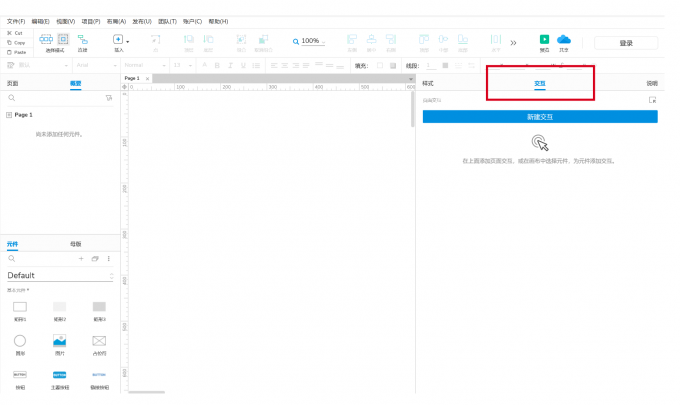The width and height of the screenshot is (680, 405).
Task: Close the Page 1 canvas tab
Action: (x=147, y=78)
